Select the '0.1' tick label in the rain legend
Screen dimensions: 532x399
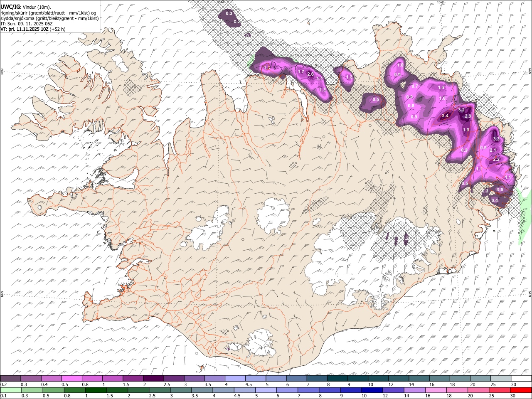click(x=3, y=396)
